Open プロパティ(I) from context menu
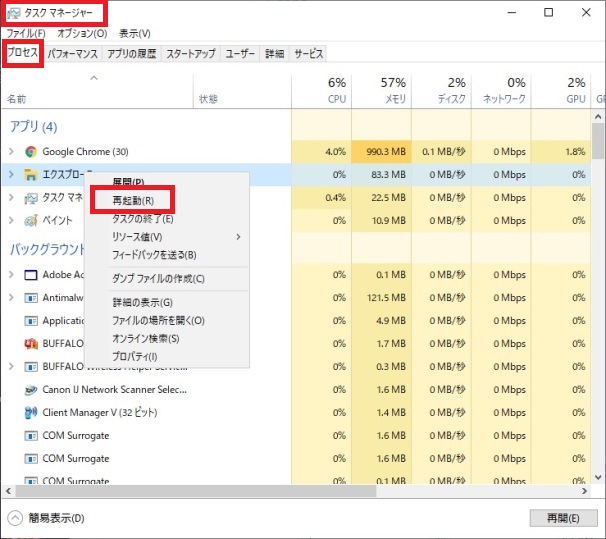The height and width of the screenshot is (539, 606). (x=134, y=357)
